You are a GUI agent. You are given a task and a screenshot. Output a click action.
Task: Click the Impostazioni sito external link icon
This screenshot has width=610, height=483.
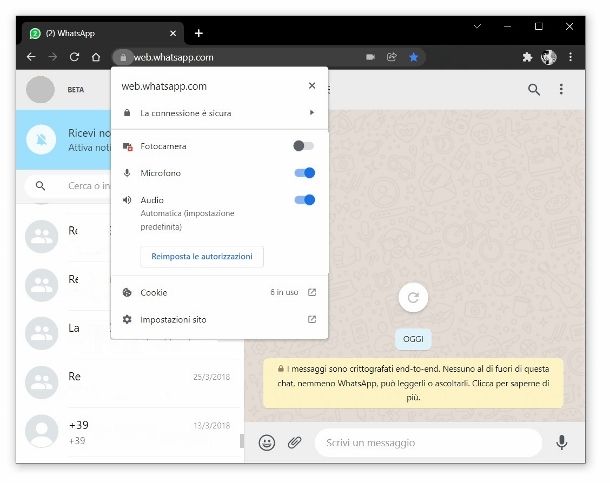pyautogui.click(x=312, y=319)
